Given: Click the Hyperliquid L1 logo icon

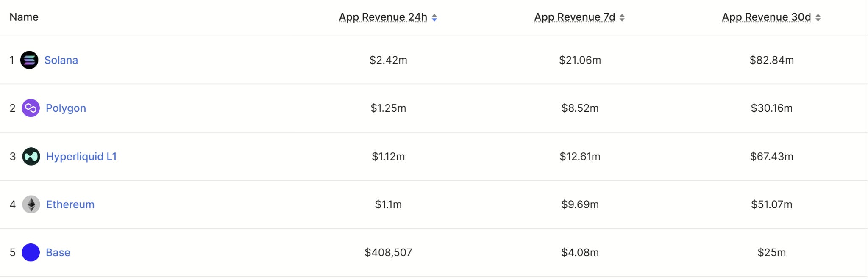Looking at the screenshot, I should point(31,157).
